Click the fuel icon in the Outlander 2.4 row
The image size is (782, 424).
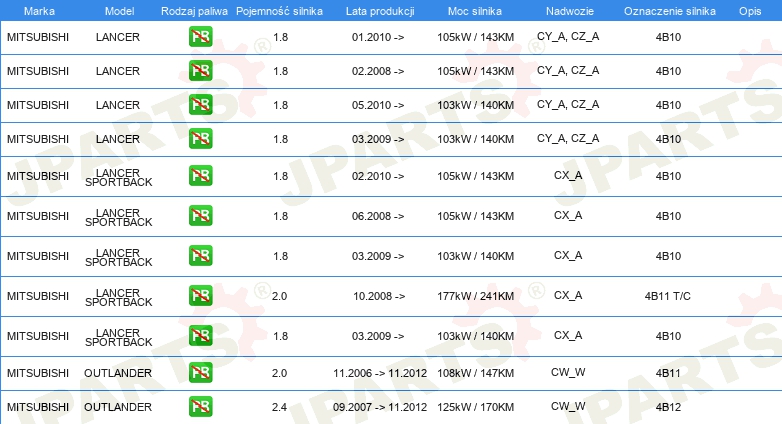(x=200, y=406)
